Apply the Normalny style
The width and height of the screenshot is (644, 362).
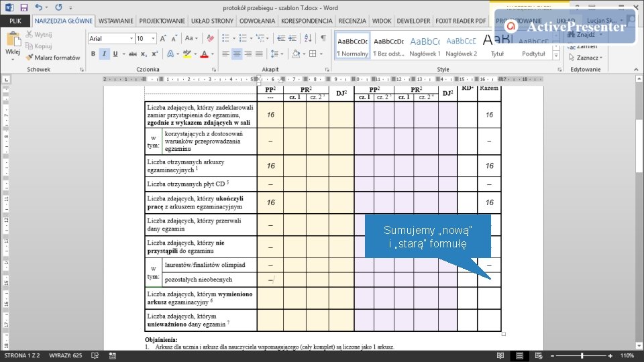coord(352,46)
